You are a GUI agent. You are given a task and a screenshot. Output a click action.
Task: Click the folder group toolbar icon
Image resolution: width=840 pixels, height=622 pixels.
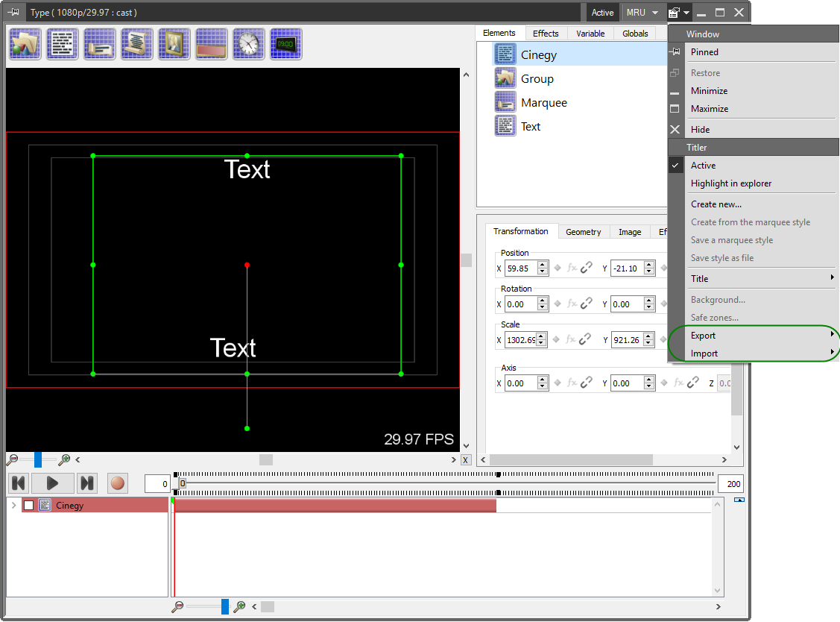(x=25, y=44)
